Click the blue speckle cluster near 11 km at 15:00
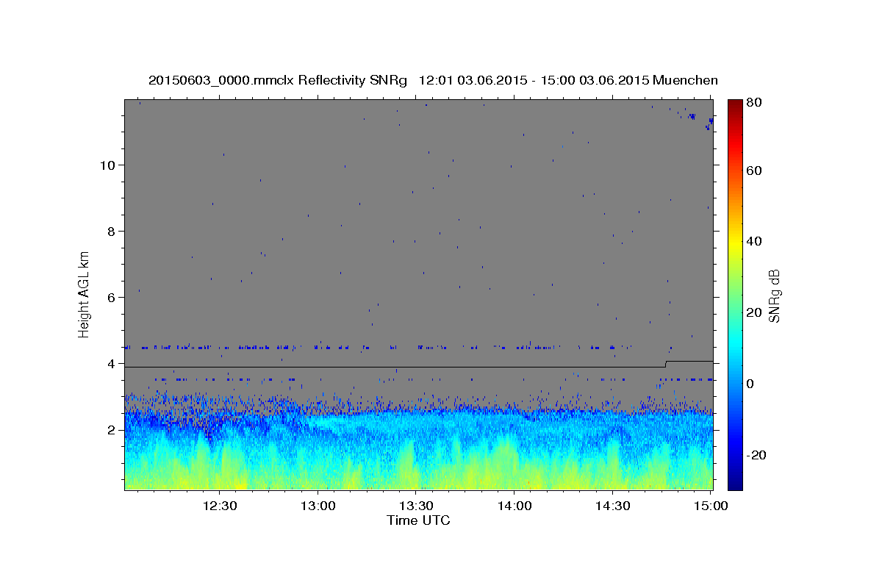 point(709,123)
